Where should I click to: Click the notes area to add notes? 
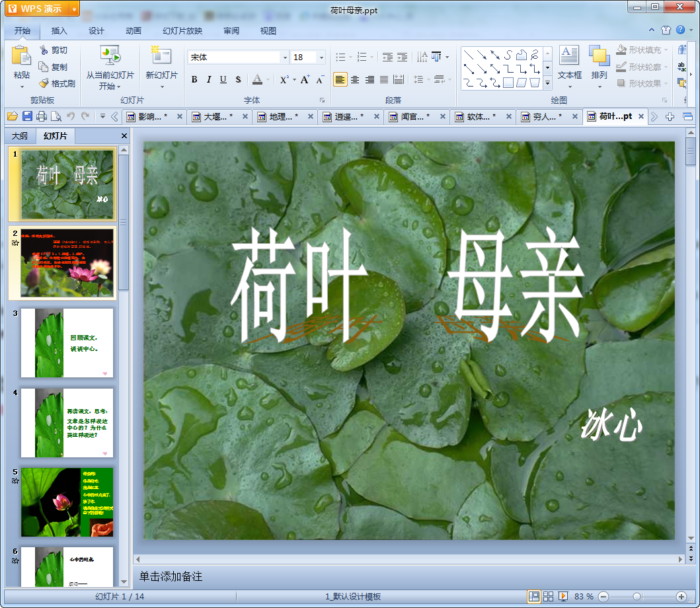pyautogui.click(x=409, y=576)
